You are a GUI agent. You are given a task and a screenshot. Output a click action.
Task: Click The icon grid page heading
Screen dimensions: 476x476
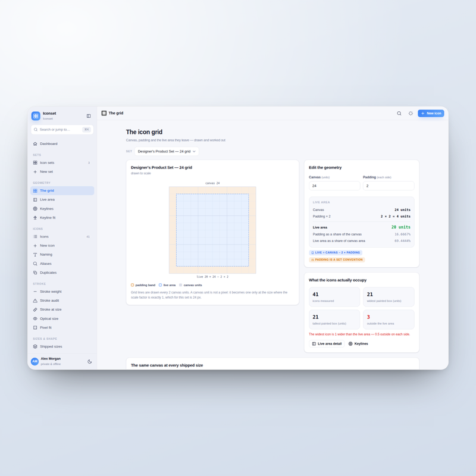pyautogui.click(x=144, y=132)
